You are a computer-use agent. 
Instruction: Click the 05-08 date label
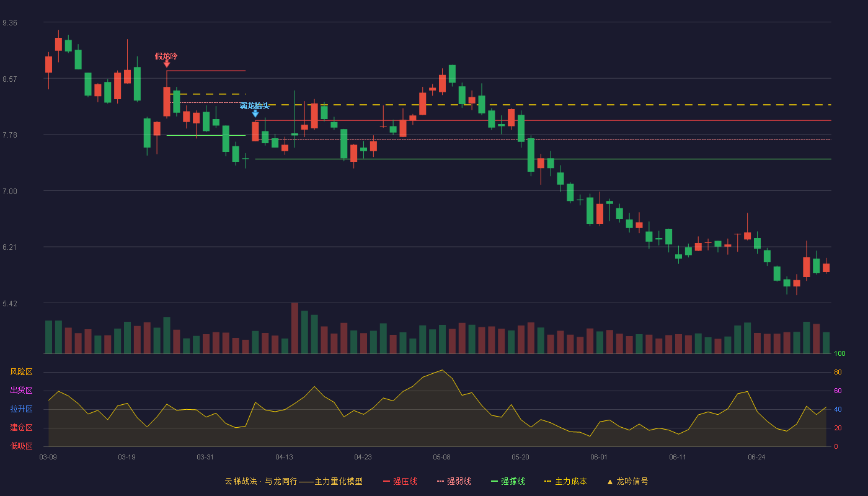441,457
